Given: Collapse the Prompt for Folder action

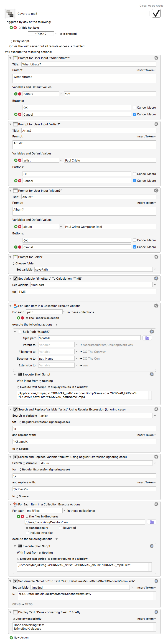Looking at the screenshot, I should click(x=10, y=257).
